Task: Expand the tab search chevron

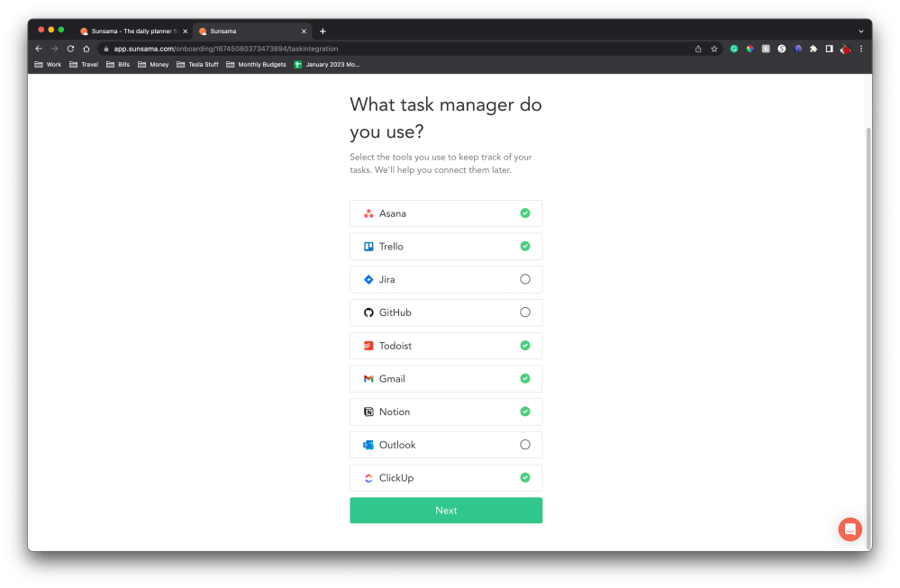Action: (x=860, y=31)
